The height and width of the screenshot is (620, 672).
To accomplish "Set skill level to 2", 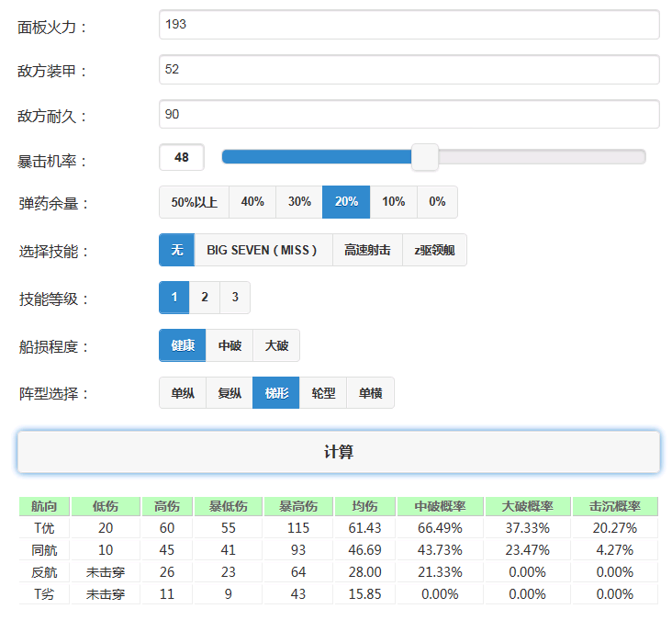I will pyautogui.click(x=205, y=298).
